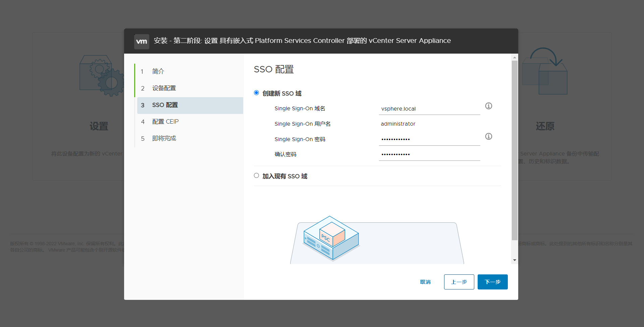The width and height of the screenshot is (644, 327).
Task: Click the Restore boxes icon in background page
Action: tap(545, 71)
